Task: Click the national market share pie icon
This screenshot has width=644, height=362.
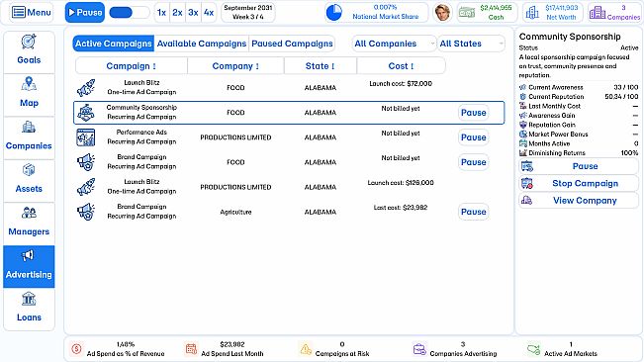Action: (334, 13)
